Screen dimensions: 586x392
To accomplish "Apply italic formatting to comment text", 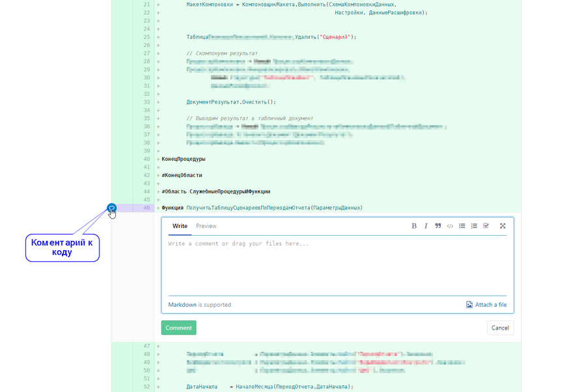I will (426, 226).
